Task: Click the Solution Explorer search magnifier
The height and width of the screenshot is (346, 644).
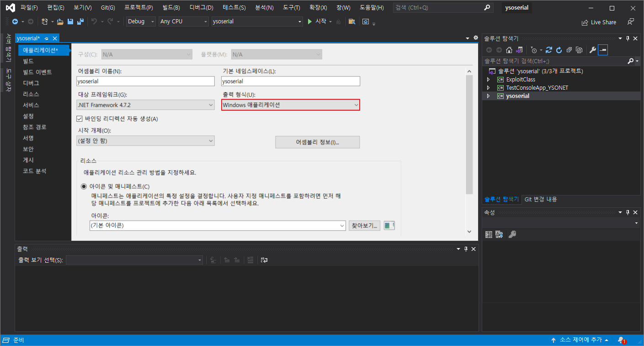Action: pos(631,61)
